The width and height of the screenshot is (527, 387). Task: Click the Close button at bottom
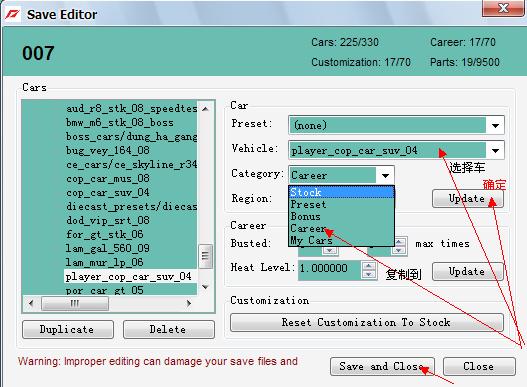pos(479,366)
